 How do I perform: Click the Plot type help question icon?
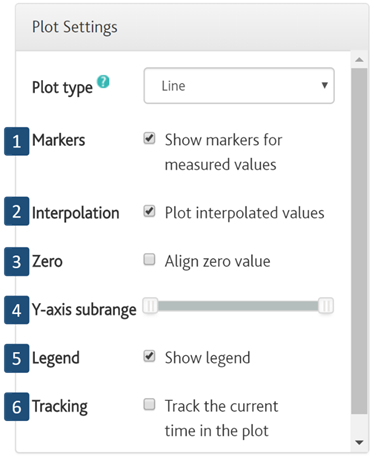pyautogui.click(x=103, y=82)
